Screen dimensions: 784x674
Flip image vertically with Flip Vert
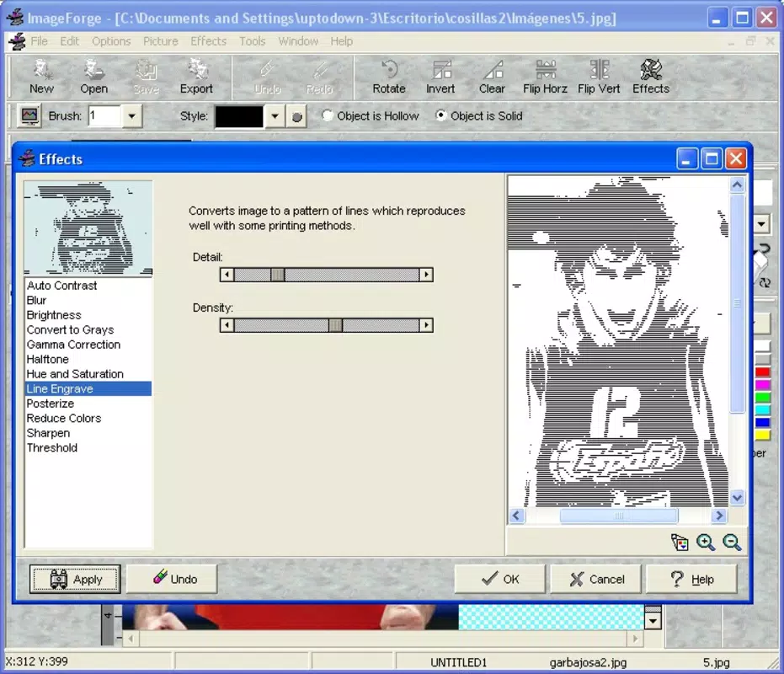(599, 77)
